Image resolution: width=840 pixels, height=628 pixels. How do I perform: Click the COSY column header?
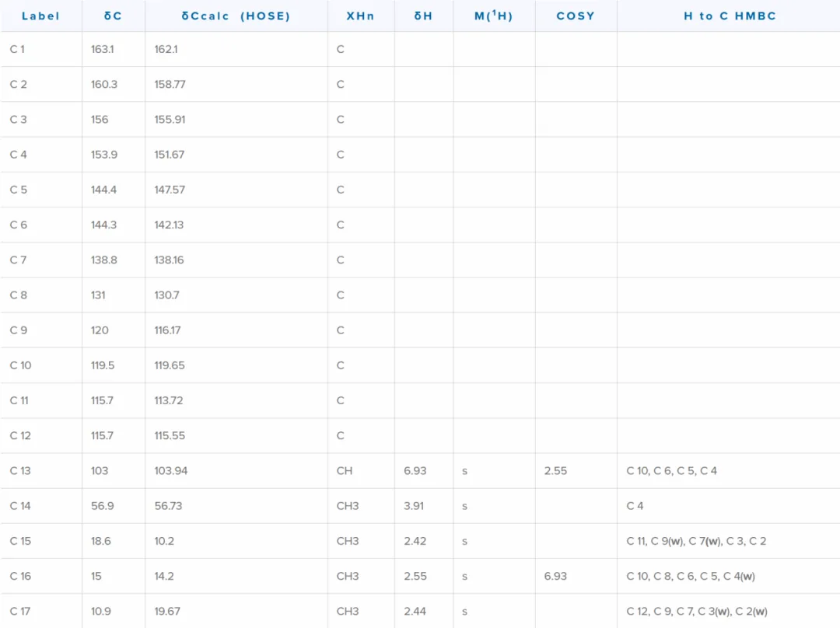pos(576,16)
